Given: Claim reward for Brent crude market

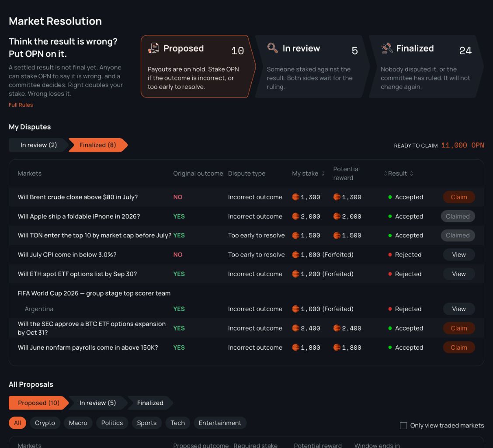Looking at the screenshot, I should tap(459, 197).
